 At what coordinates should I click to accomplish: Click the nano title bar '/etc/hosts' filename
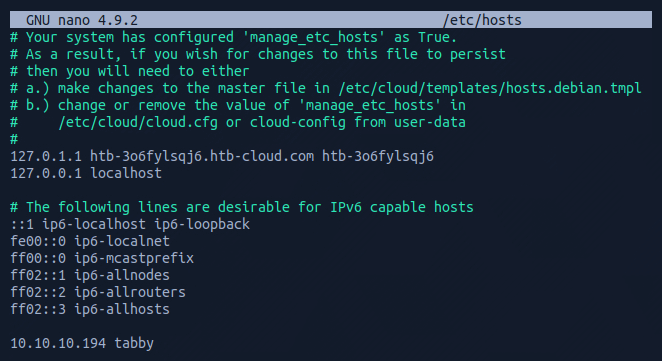tap(482, 20)
